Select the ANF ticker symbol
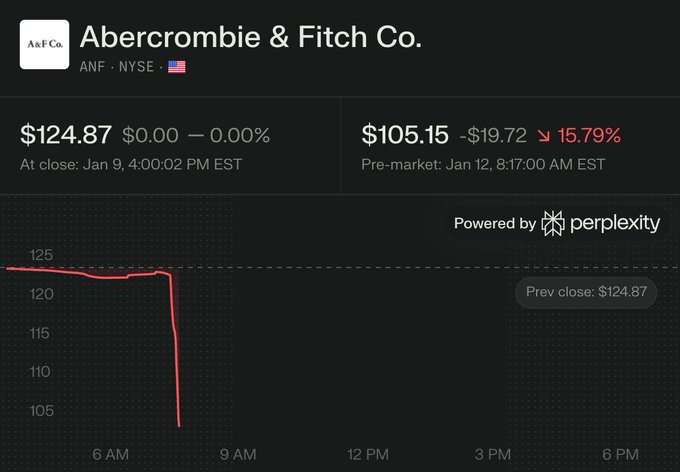 click(92, 67)
